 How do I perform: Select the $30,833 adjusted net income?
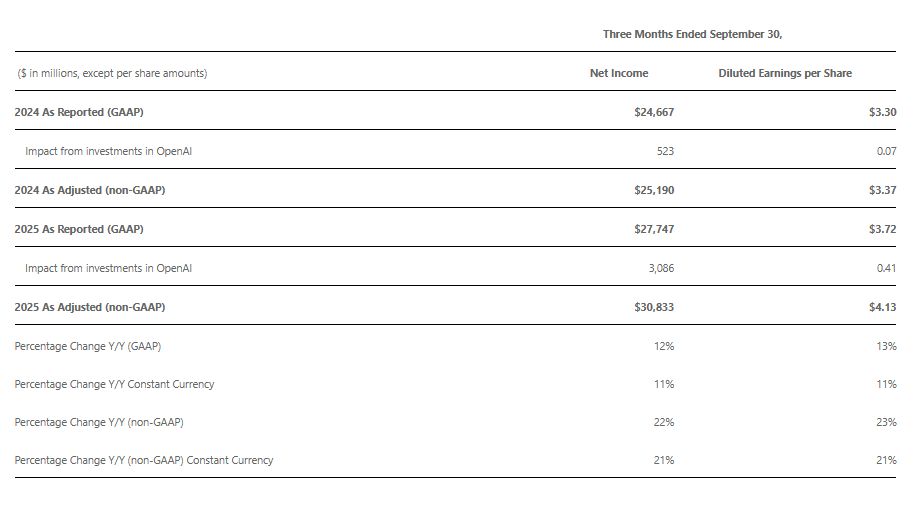pyautogui.click(x=654, y=307)
